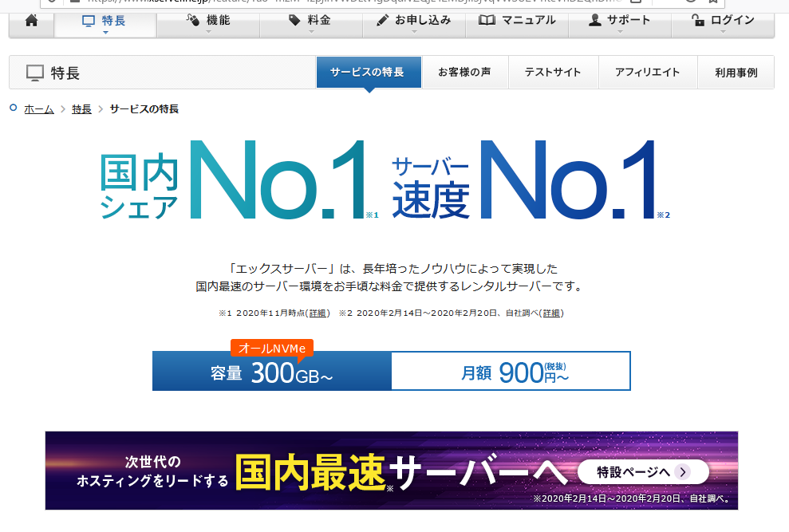The image size is (789, 532).
Task: Switch to the テストサイト tab
Action: [553, 73]
